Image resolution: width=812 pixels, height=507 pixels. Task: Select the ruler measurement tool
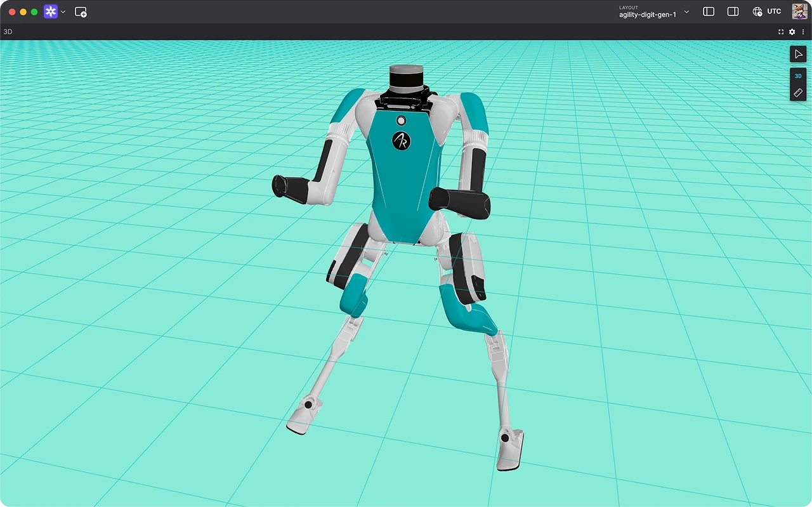[x=798, y=93]
